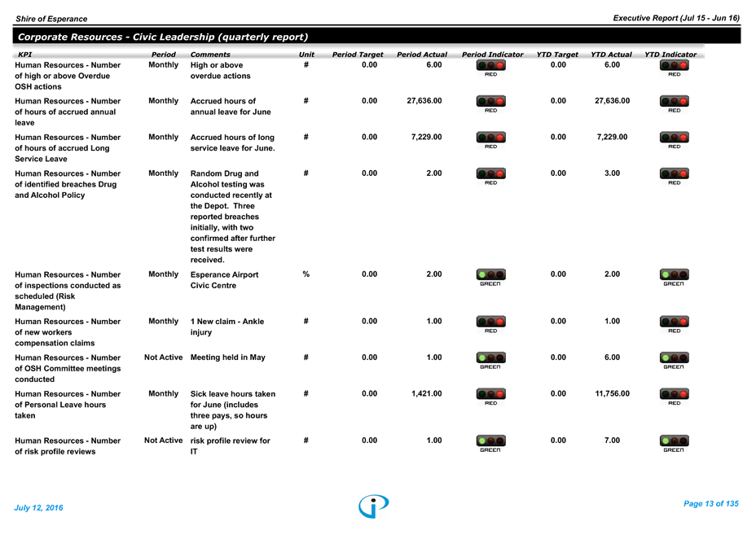Click YTD Actual value 7.00 for risk profile reviews
This screenshot has width=756, height=535.
(613, 440)
